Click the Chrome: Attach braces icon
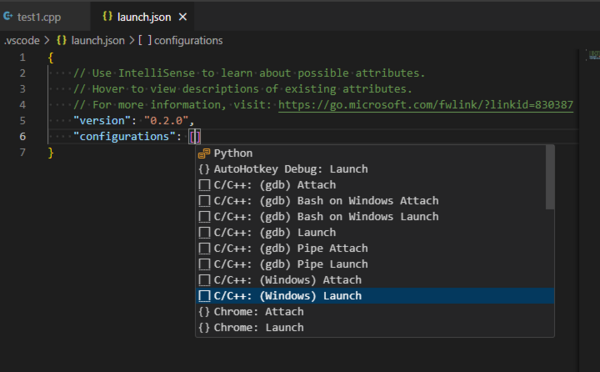Image resolution: width=600 pixels, height=372 pixels. [x=204, y=312]
